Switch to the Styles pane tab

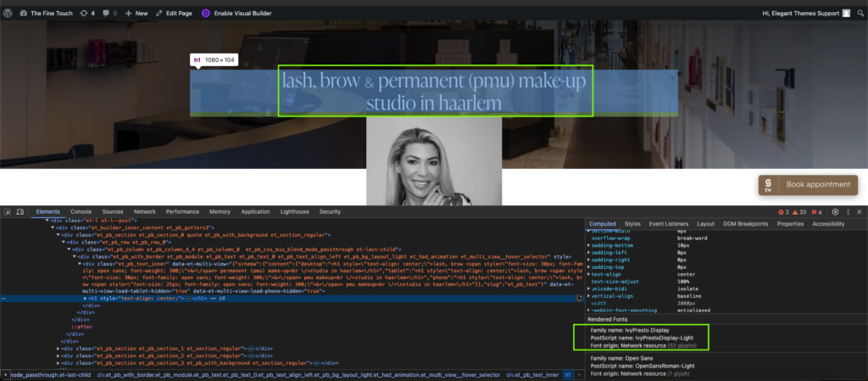(x=632, y=224)
